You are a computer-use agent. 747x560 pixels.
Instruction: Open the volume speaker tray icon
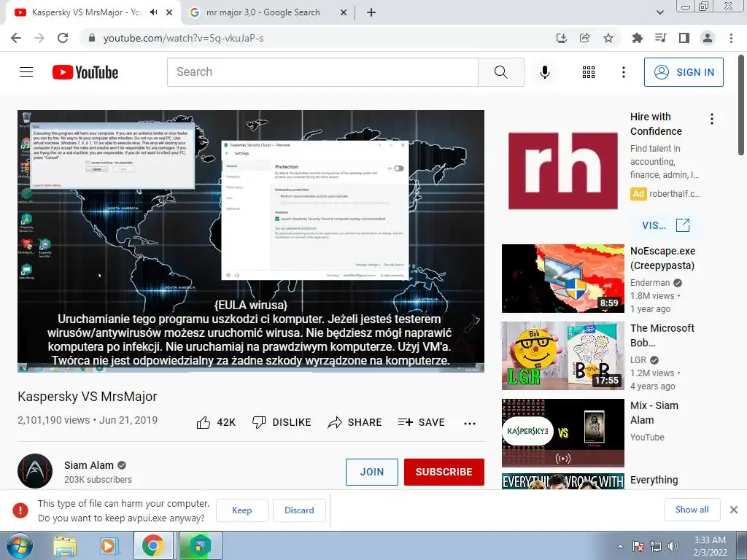(673, 546)
